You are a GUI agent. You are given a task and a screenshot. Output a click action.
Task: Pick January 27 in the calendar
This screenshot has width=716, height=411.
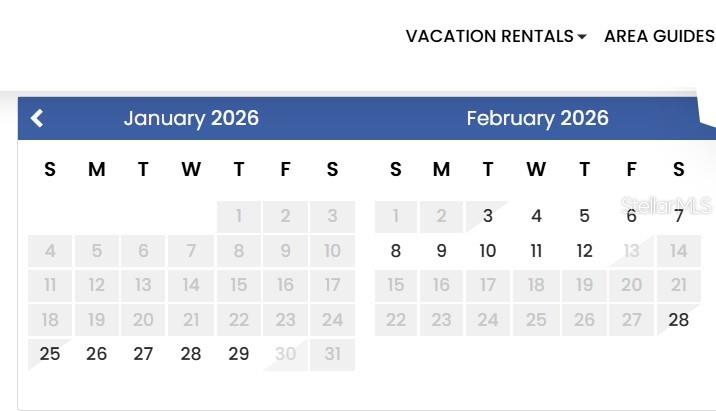144,354
